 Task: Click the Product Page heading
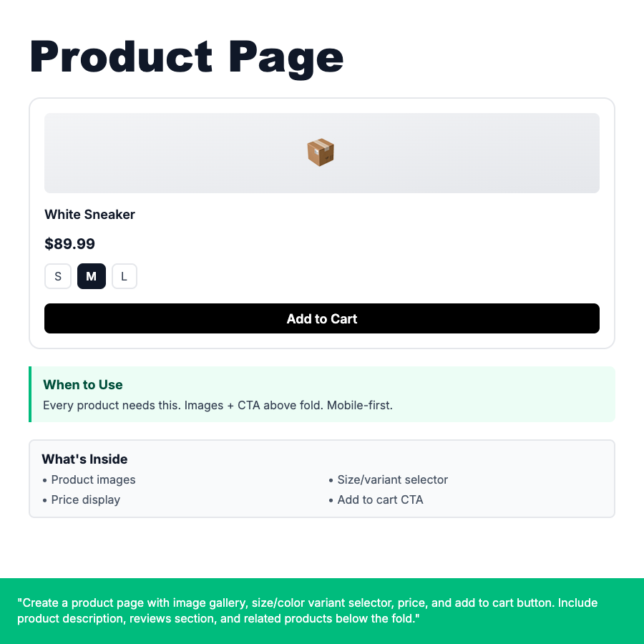pyautogui.click(x=186, y=56)
